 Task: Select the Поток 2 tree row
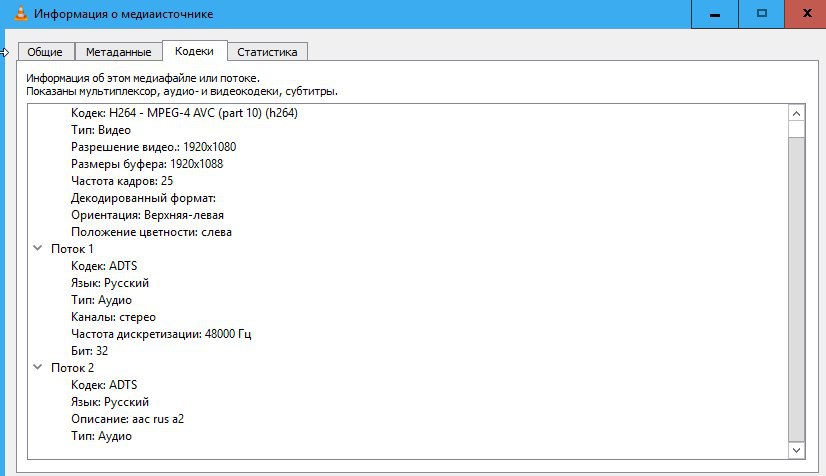pyautogui.click(x=72, y=368)
